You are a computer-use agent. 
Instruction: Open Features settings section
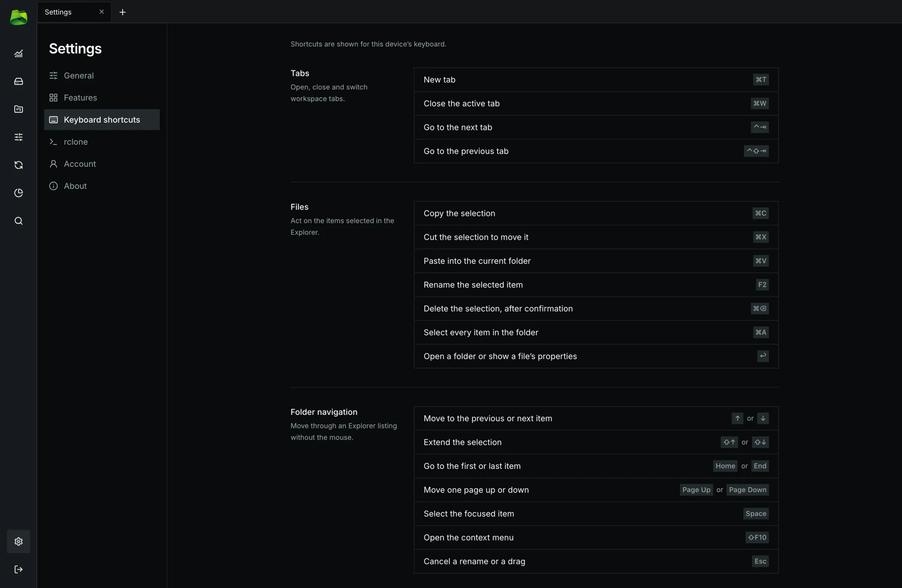pos(102,98)
